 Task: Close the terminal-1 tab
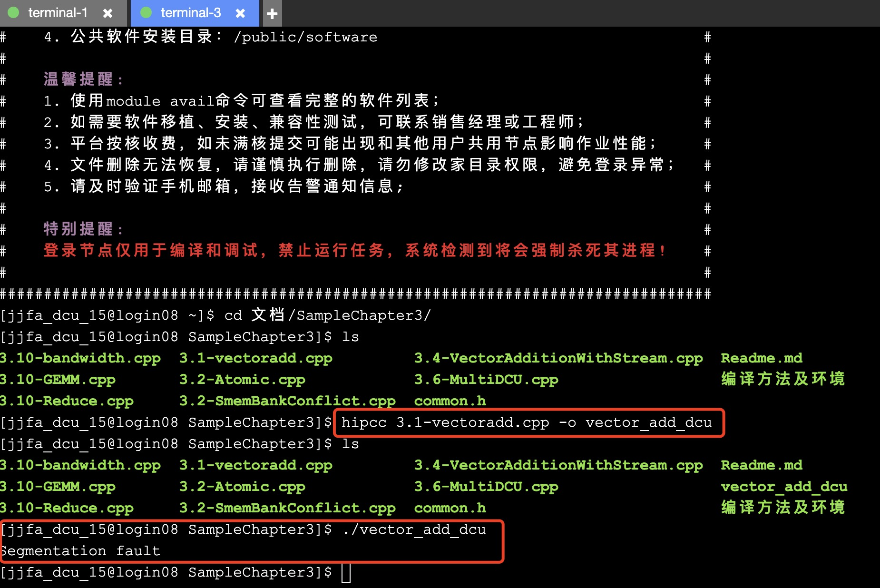pos(108,13)
